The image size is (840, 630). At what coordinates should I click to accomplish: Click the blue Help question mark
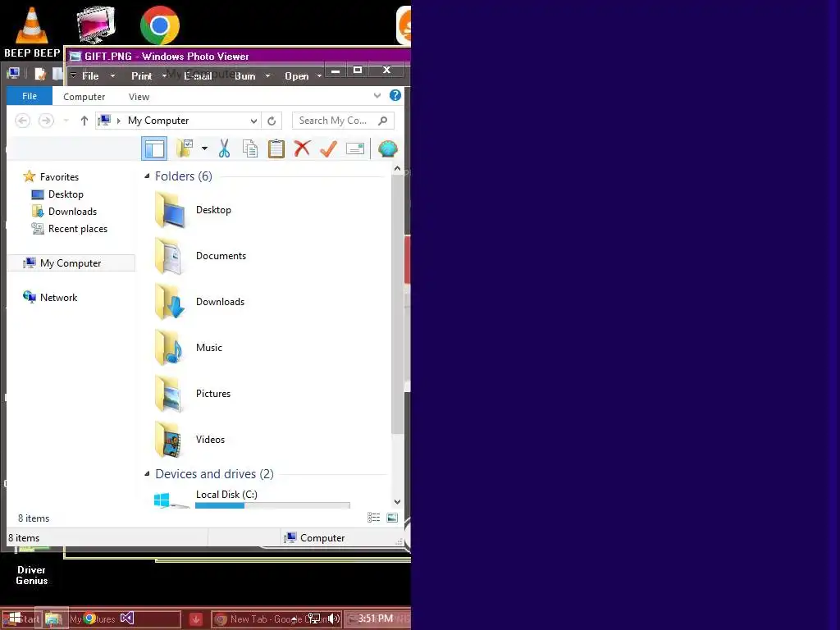click(x=395, y=95)
